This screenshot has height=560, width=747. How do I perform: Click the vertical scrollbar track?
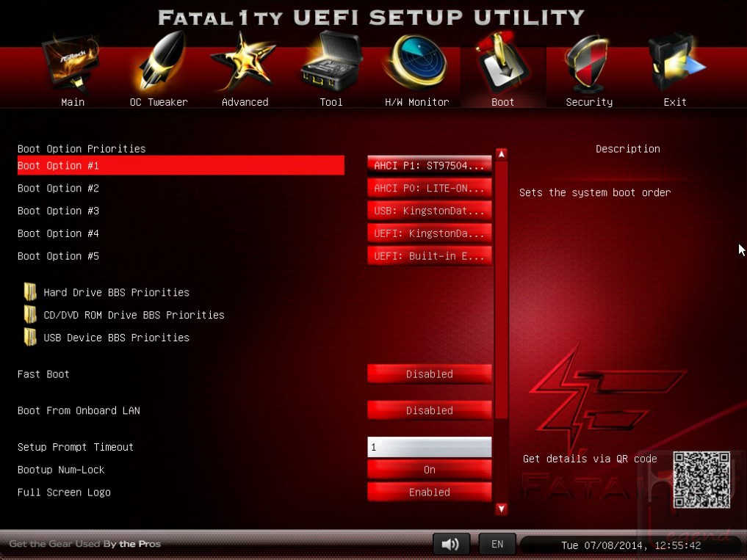[x=501, y=332]
